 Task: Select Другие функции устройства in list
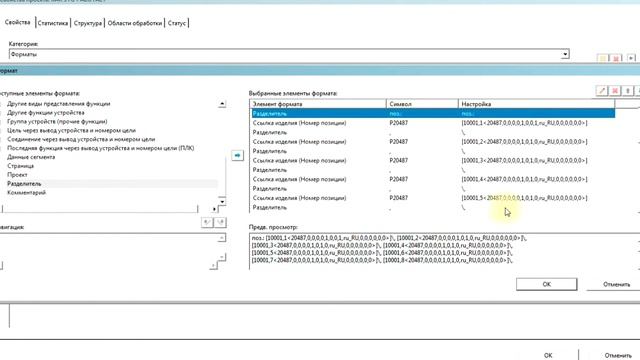(46, 113)
